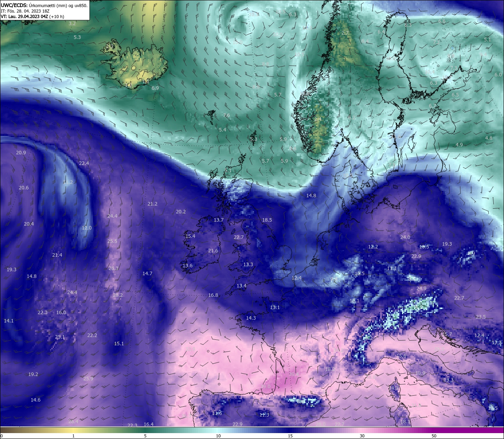Click the 'VT: Lau. 29.04.2023 04Z (+10 h)' line

pos(32,17)
